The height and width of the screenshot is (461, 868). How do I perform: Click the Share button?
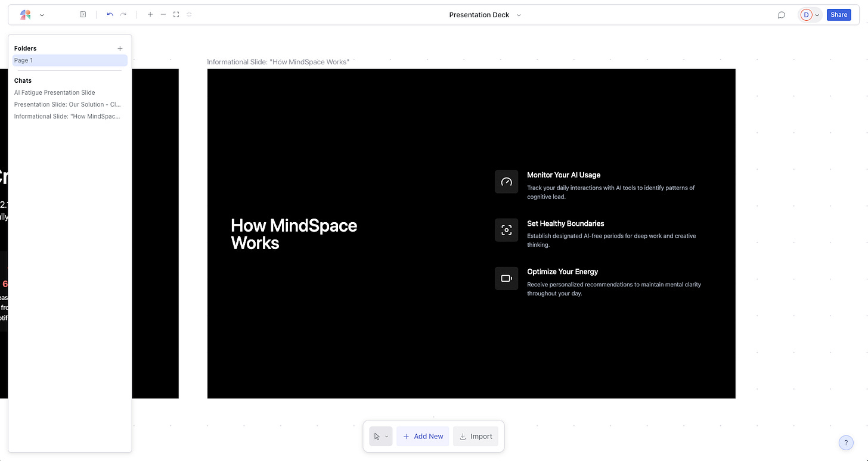[x=839, y=15]
